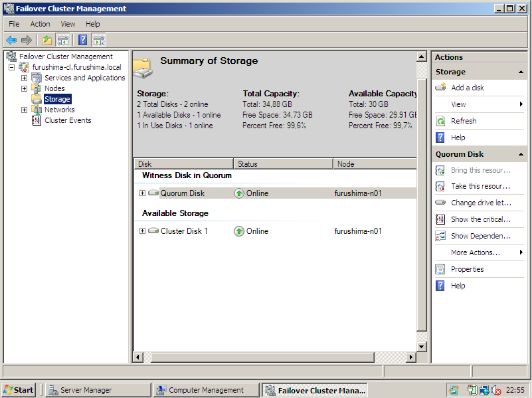Viewport: 532px width, 398px height.
Task: Click the Help icon under Quorum Disk actions
Action: click(x=440, y=286)
